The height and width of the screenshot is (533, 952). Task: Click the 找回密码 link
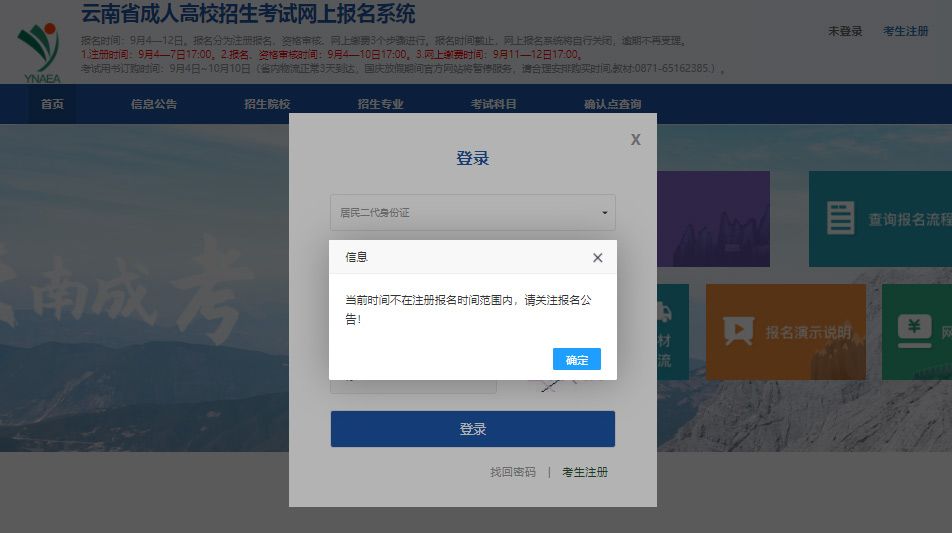[513, 472]
